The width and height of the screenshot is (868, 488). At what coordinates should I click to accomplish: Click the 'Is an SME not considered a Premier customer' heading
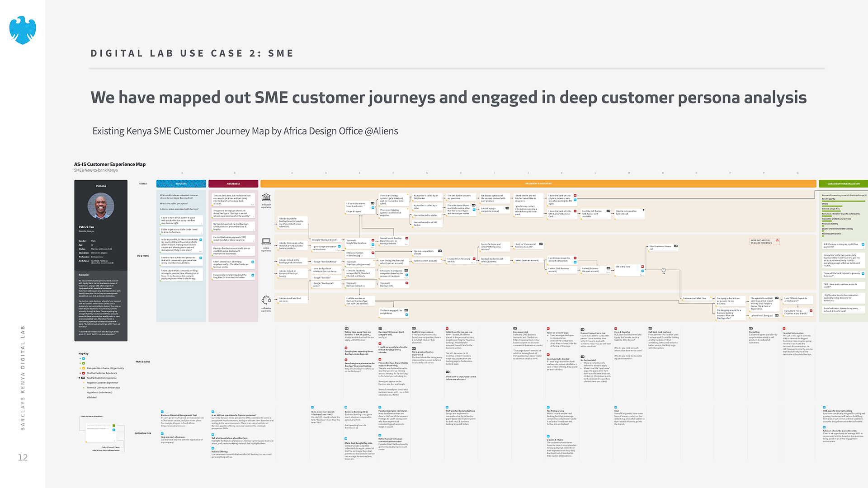(234, 415)
